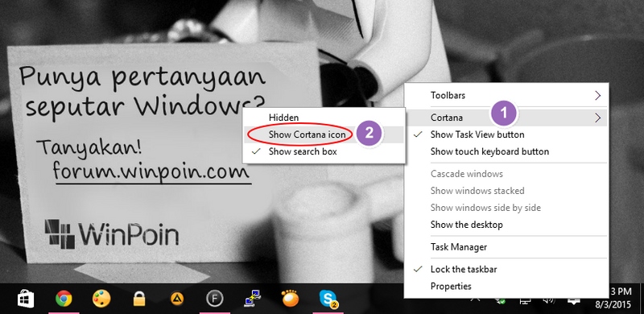Open the Cortana submenu entry
The width and height of the screenshot is (644, 314).
tap(506, 118)
